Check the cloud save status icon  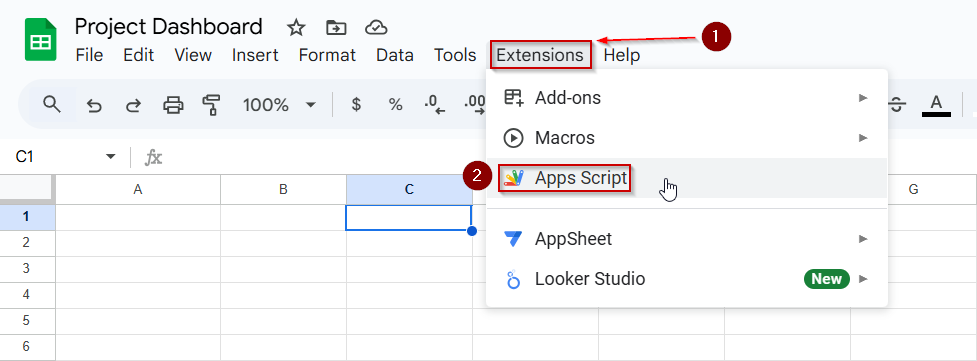pos(376,27)
